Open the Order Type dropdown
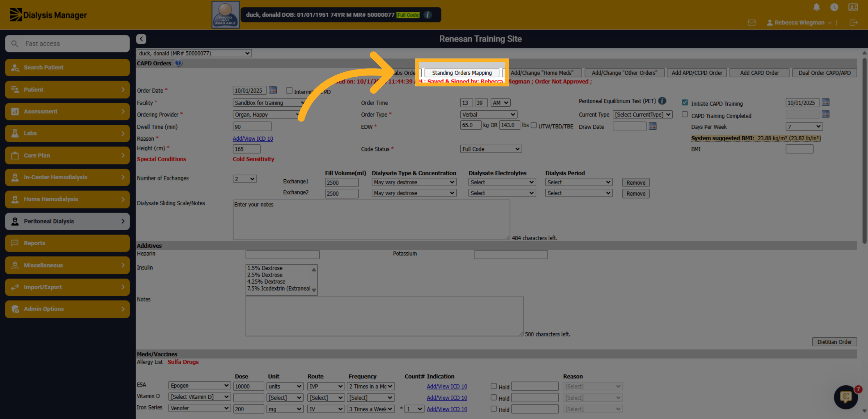Image resolution: width=868 pixels, height=419 pixels. (489, 115)
